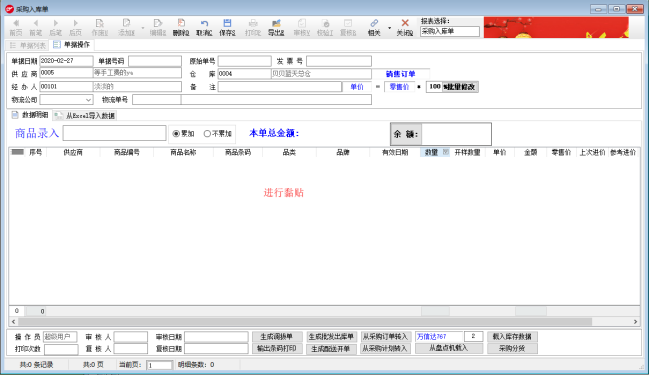Click the 取消 (undo) toolbar icon
This screenshot has width=649, height=376.
tap(204, 23)
